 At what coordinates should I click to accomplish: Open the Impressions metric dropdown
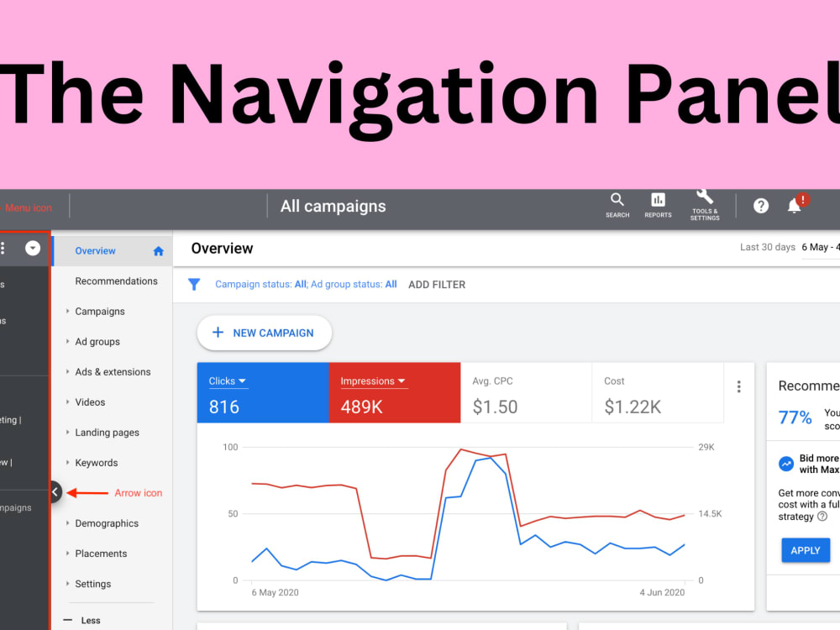373,381
